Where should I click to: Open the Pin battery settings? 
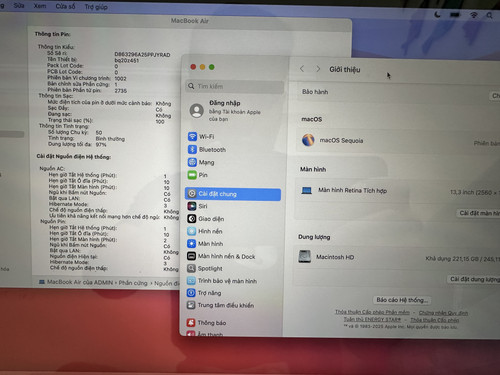coord(198,175)
